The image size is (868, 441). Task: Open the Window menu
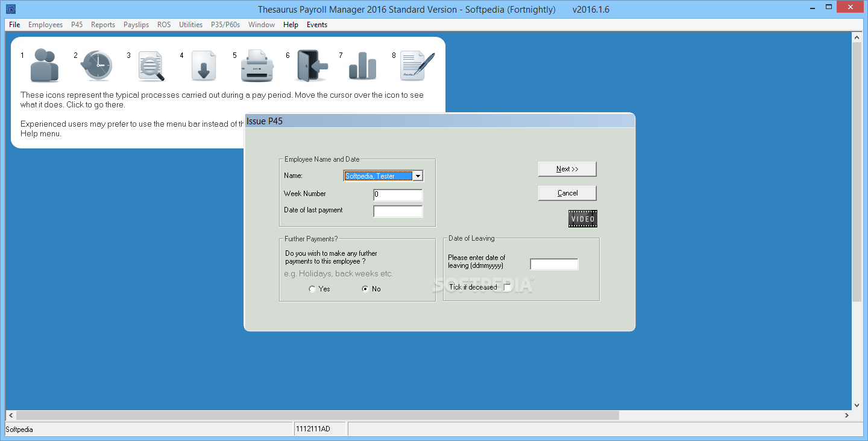(262, 25)
